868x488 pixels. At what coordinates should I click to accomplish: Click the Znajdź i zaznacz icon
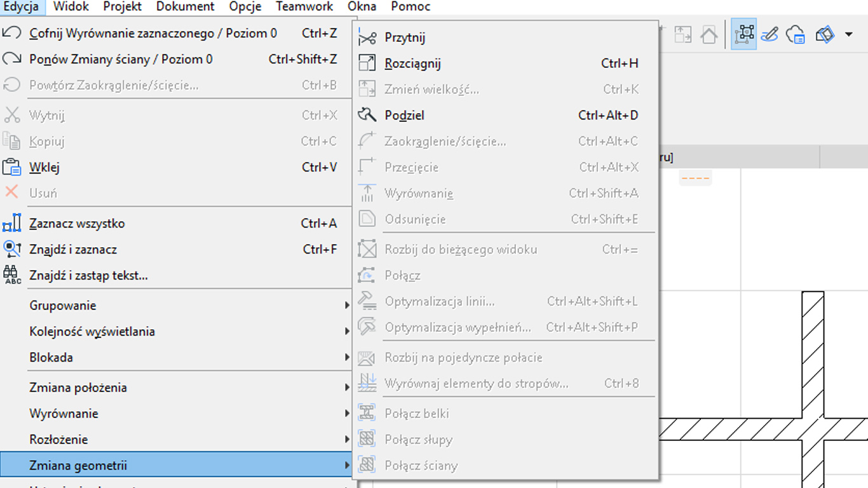point(12,249)
